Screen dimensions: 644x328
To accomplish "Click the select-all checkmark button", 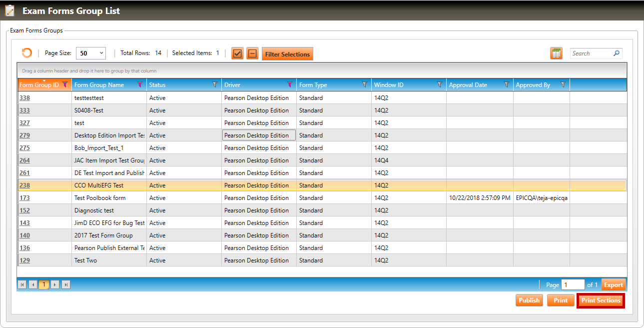I will (x=238, y=53).
